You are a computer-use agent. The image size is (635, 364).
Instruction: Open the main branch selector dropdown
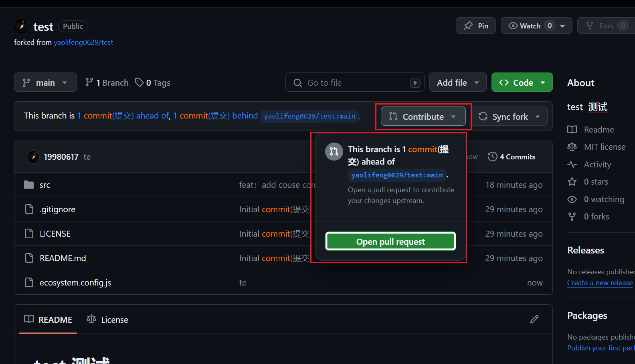(45, 82)
